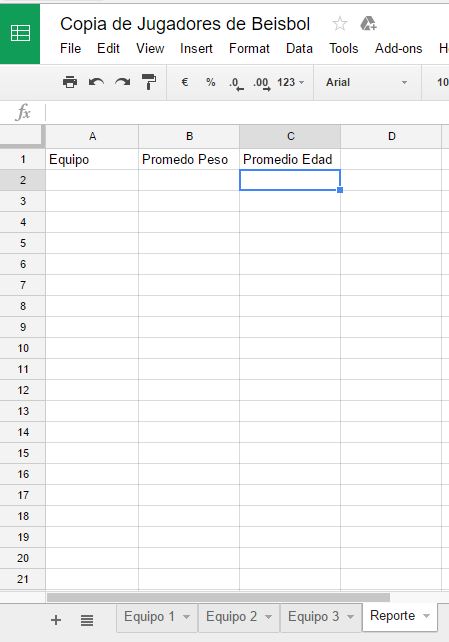Expand Reporte sheet tab options arrow
The image size is (449, 642).
(x=426, y=616)
